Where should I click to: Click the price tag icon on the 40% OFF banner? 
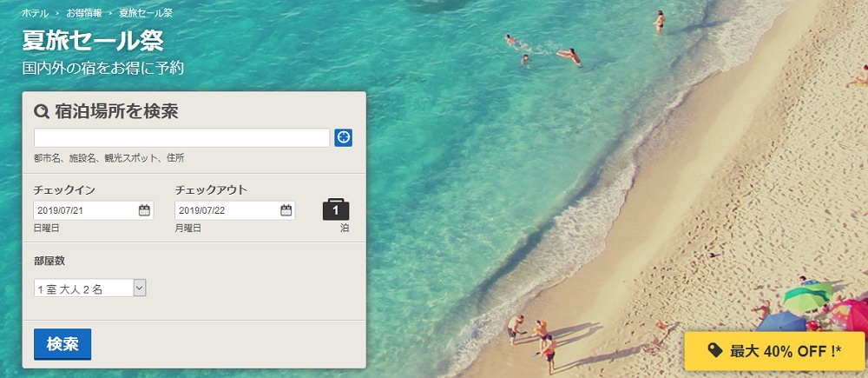click(x=715, y=350)
